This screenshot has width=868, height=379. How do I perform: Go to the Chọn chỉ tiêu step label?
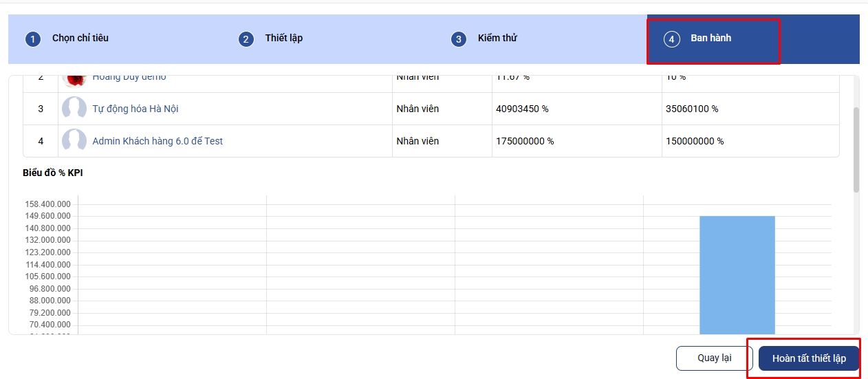coord(80,38)
